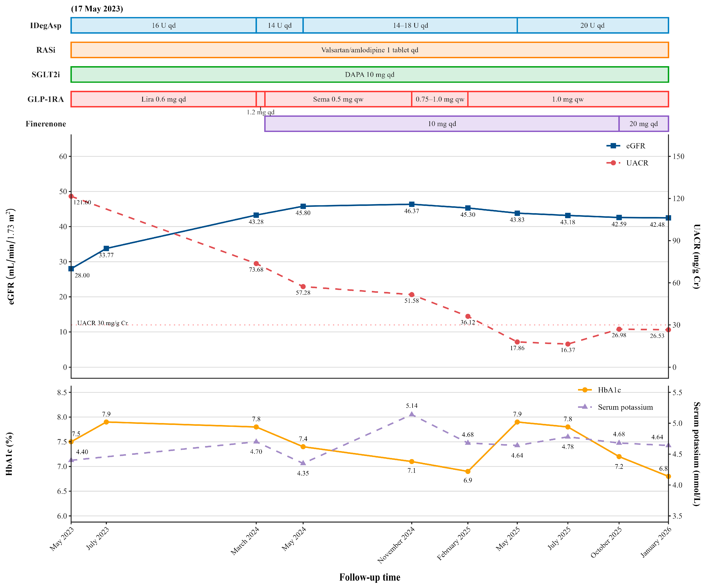Image resolution: width=706 pixels, height=588 pixels.
Task: Click the HbA1c point labeled 6.9
Action: (x=468, y=471)
